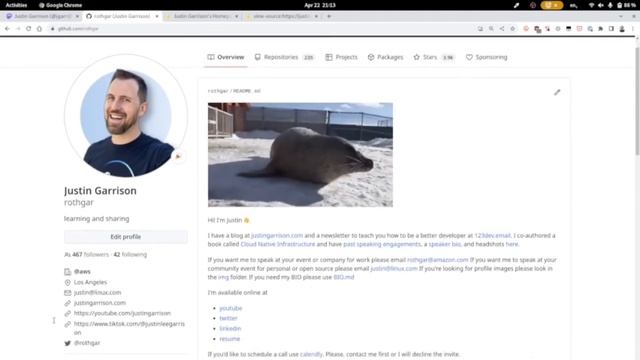Screen dimensions: 640x360
Task: Open the Packages tab
Action: click(385, 57)
